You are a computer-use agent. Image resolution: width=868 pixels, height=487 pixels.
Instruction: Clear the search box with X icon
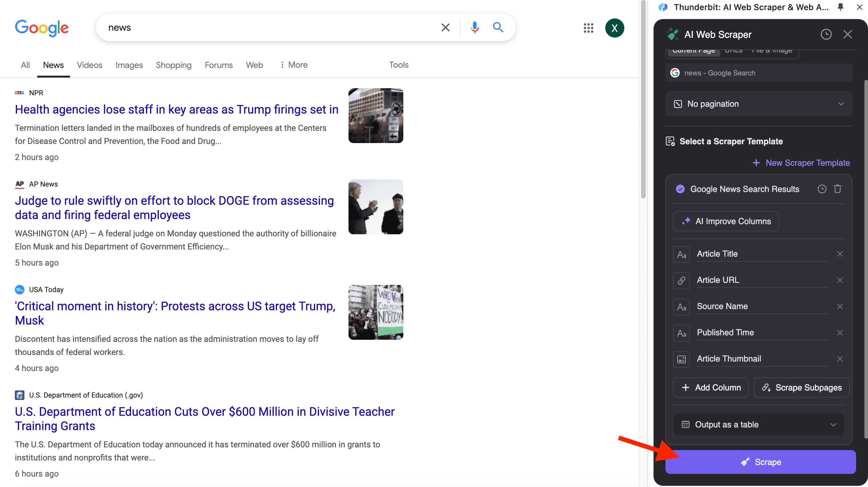(x=445, y=27)
